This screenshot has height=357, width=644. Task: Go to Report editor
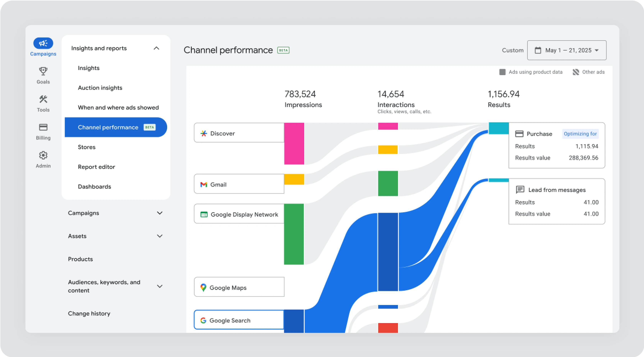[96, 167]
